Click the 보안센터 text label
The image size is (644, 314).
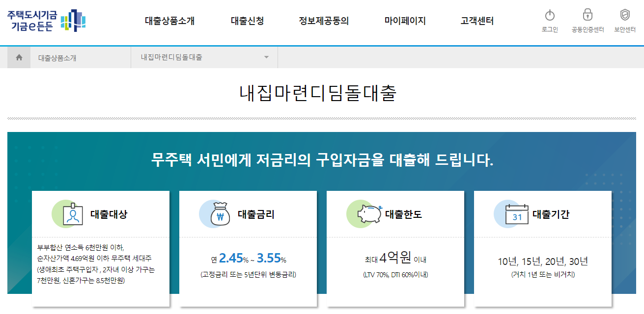[x=625, y=29]
